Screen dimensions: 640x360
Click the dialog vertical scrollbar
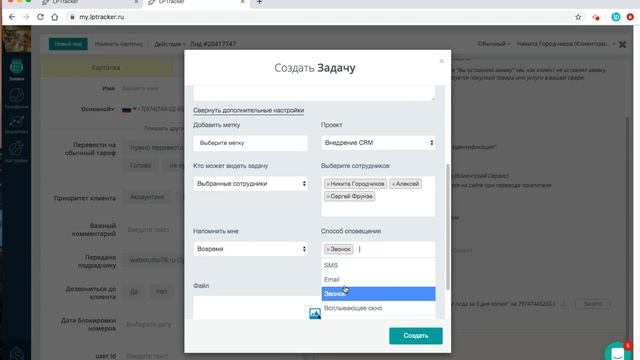[x=448, y=227]
